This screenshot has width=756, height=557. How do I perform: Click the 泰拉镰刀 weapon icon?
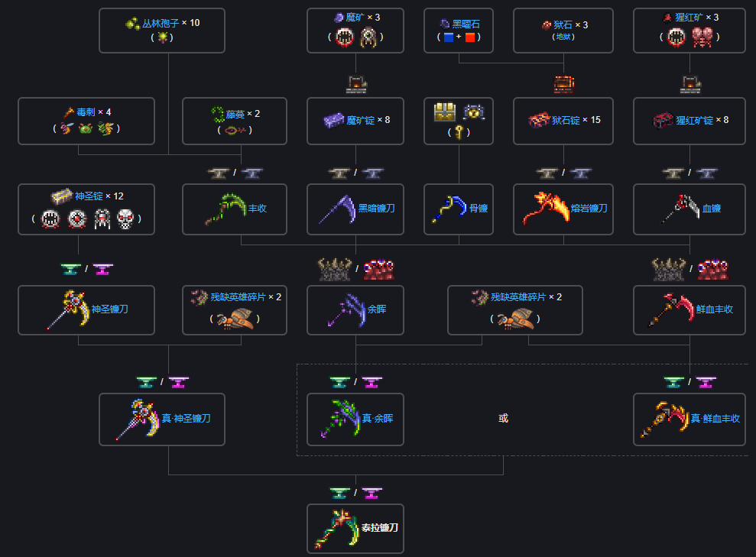coord(337,529)
